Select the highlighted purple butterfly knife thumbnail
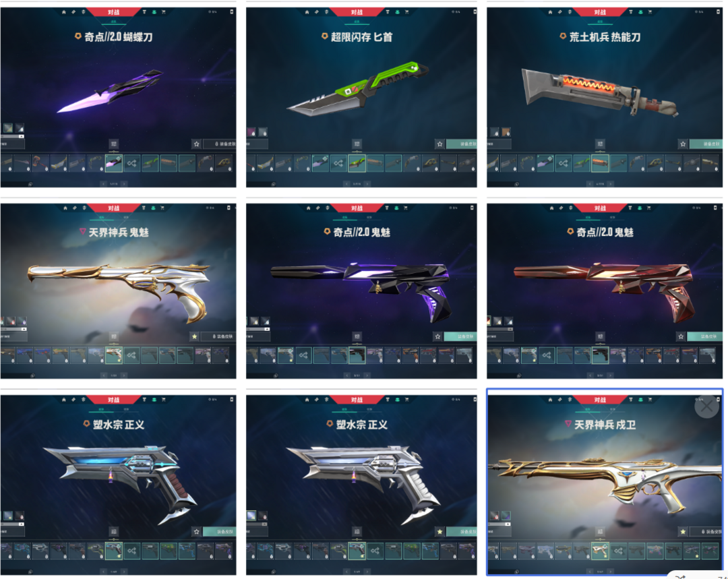The image size is (728, 579). pos(114,163)
